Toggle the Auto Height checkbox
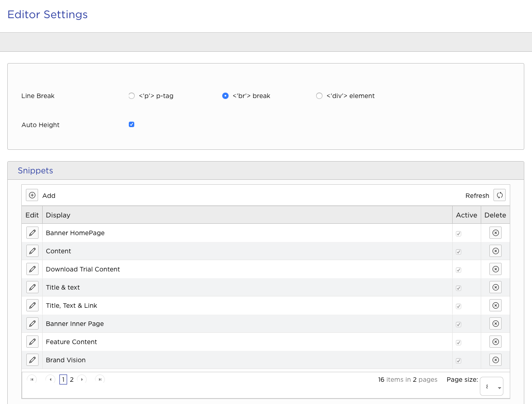This screenshot has width=532, height=404. pos(132,124)
